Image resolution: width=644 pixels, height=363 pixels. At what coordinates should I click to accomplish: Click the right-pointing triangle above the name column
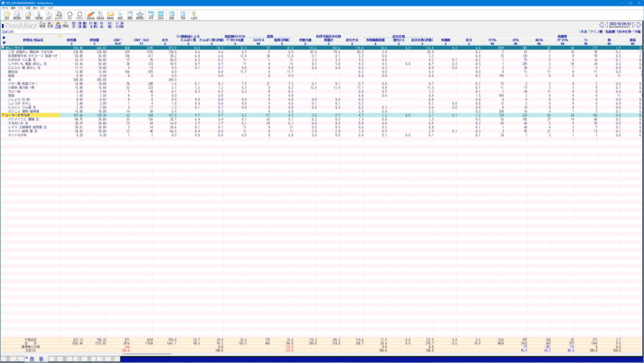[3, 37]
